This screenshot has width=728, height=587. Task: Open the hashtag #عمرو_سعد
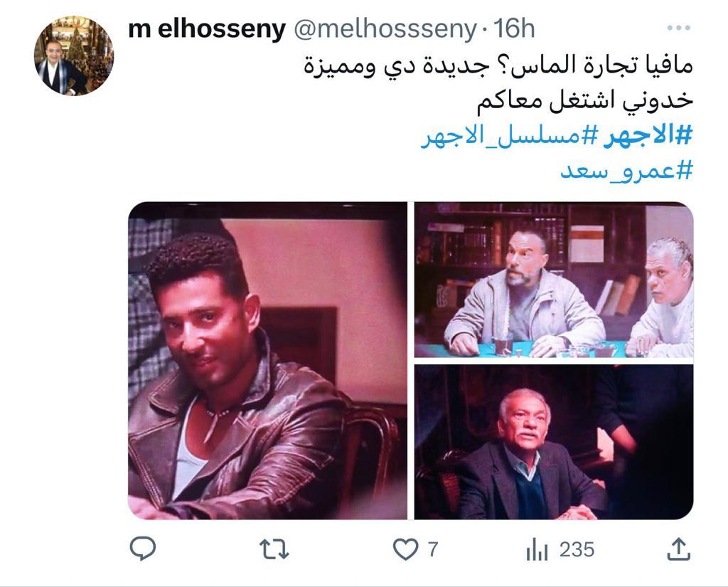click(626, 171)
